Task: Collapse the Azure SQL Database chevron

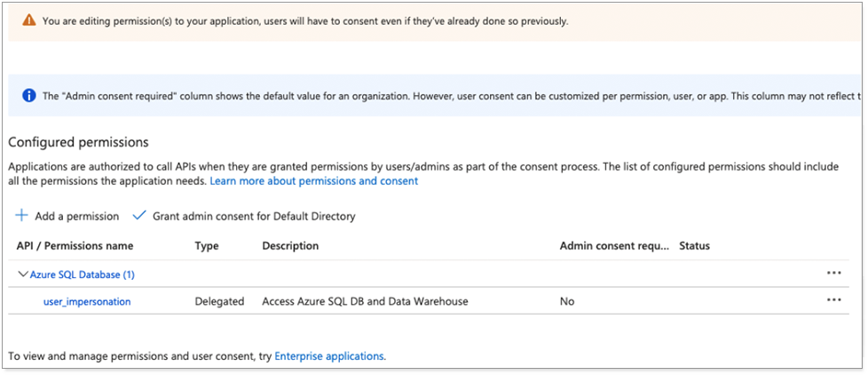Action: coord(23,275)
